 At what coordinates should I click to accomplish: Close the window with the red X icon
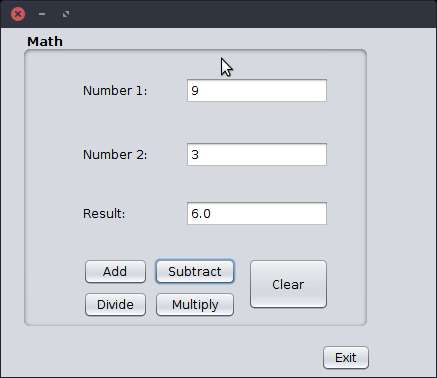click(18, 14)
